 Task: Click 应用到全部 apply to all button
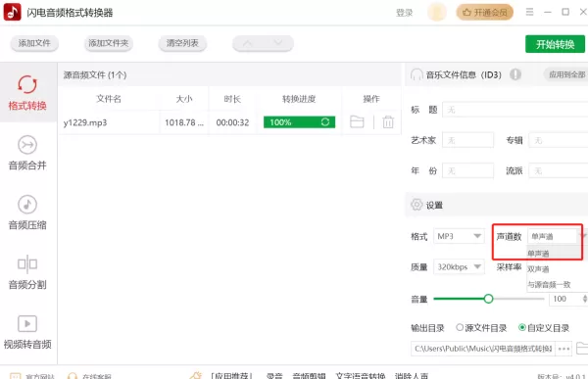566,74
